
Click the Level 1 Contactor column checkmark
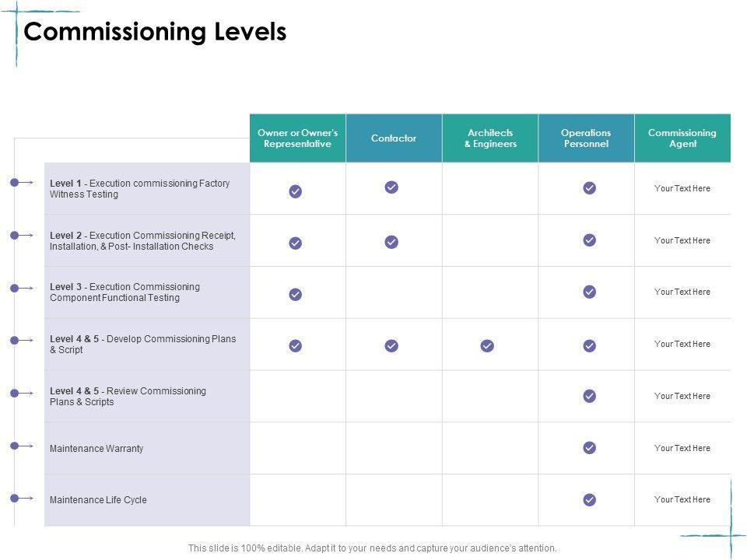point(391,187)
